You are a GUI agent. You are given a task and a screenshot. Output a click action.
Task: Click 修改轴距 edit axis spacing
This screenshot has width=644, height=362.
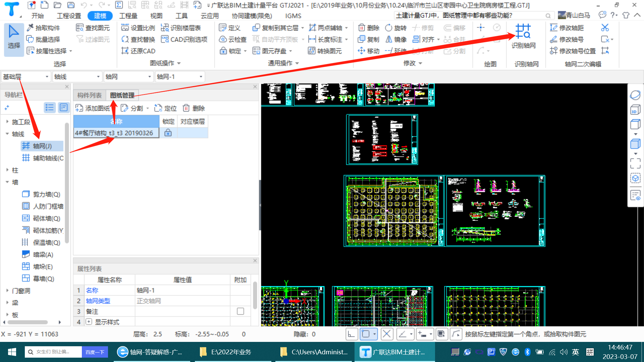[x=567, y=28]
